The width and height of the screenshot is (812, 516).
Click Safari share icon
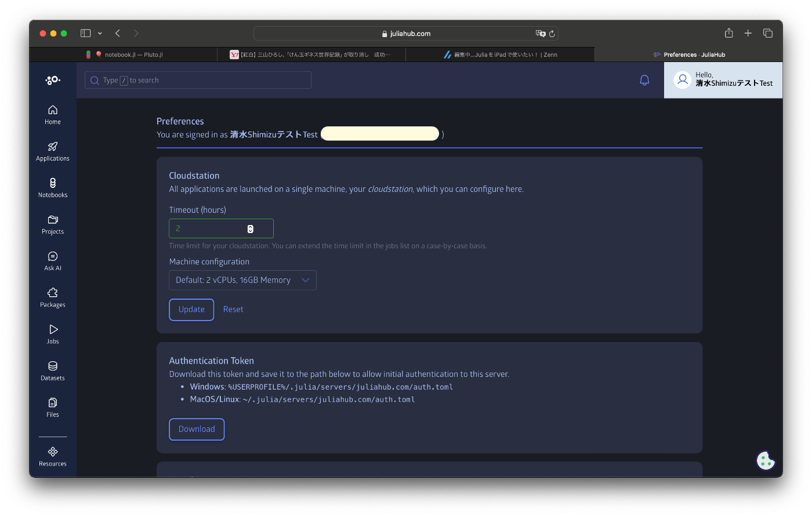click(x=729, y=33)
